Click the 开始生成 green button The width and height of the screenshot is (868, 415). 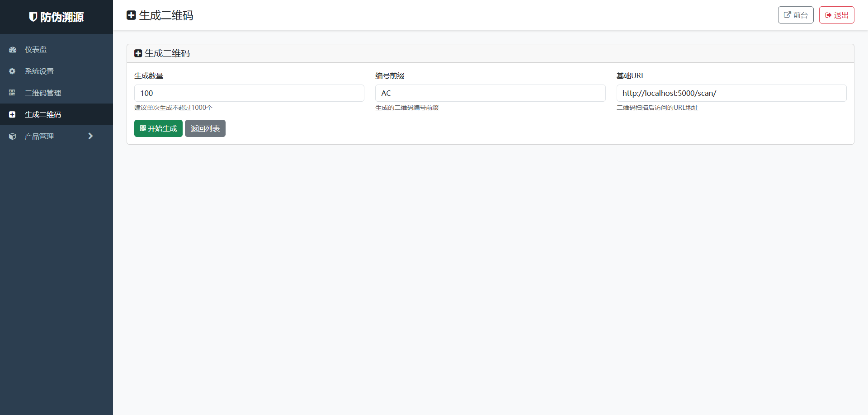coord(158,128)
